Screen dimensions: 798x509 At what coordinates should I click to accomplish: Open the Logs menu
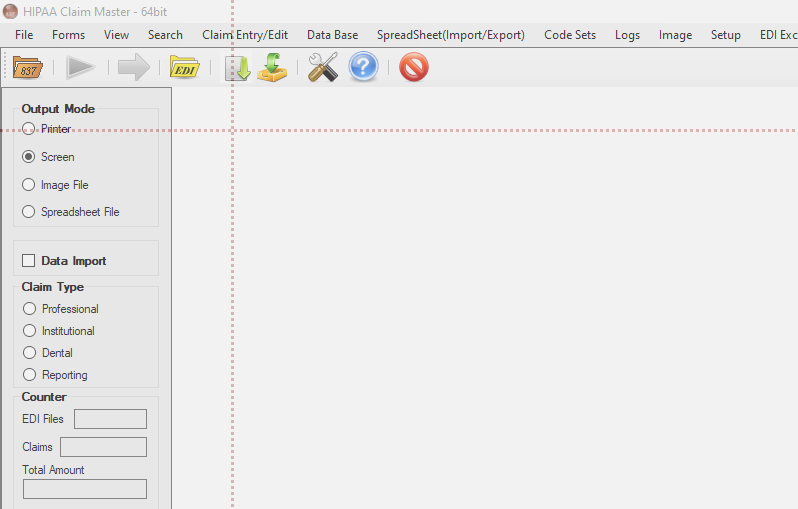click(628, 35)
